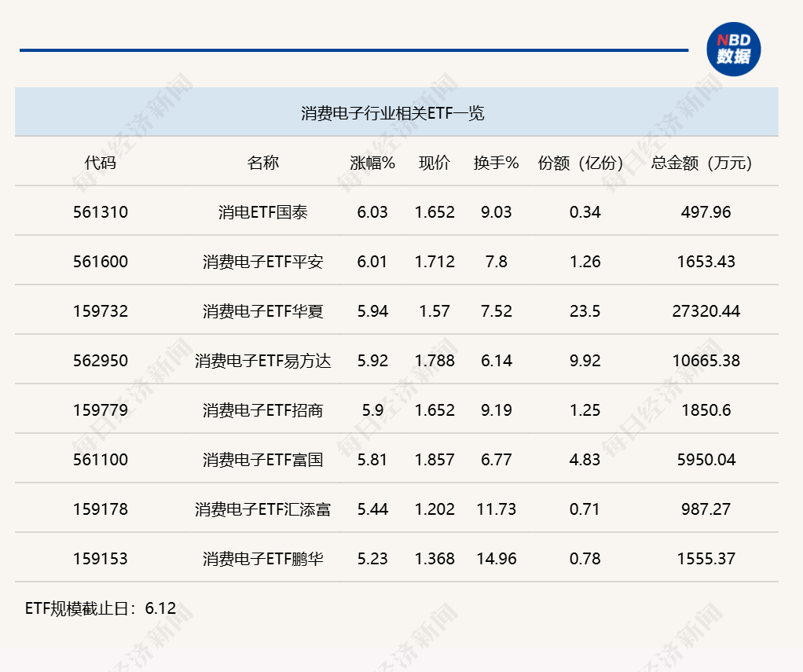Viewport: 803px width, 672px height.
Task: Select the 名称 column header
Action: pos(262,163)
